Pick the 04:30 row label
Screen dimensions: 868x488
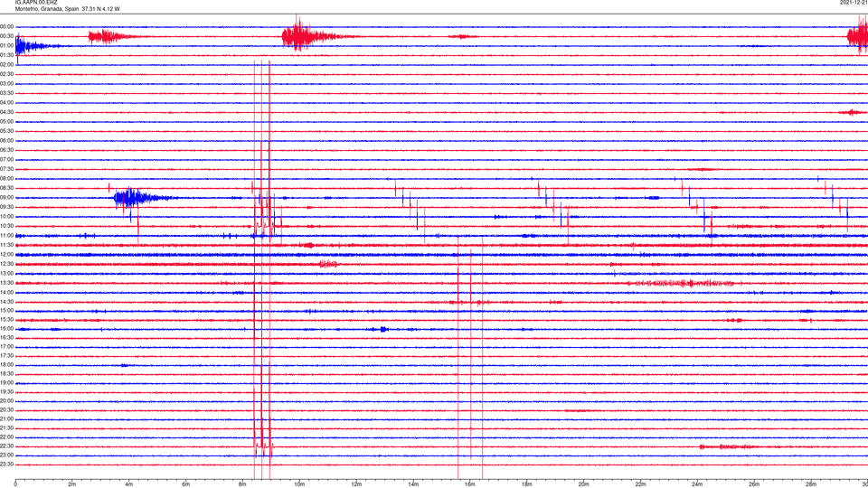6,112
